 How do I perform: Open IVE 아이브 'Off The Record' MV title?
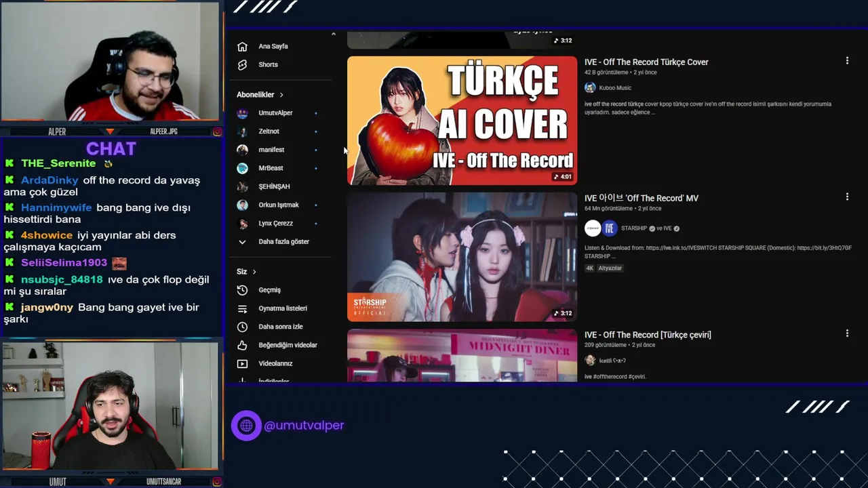(642, 199)
